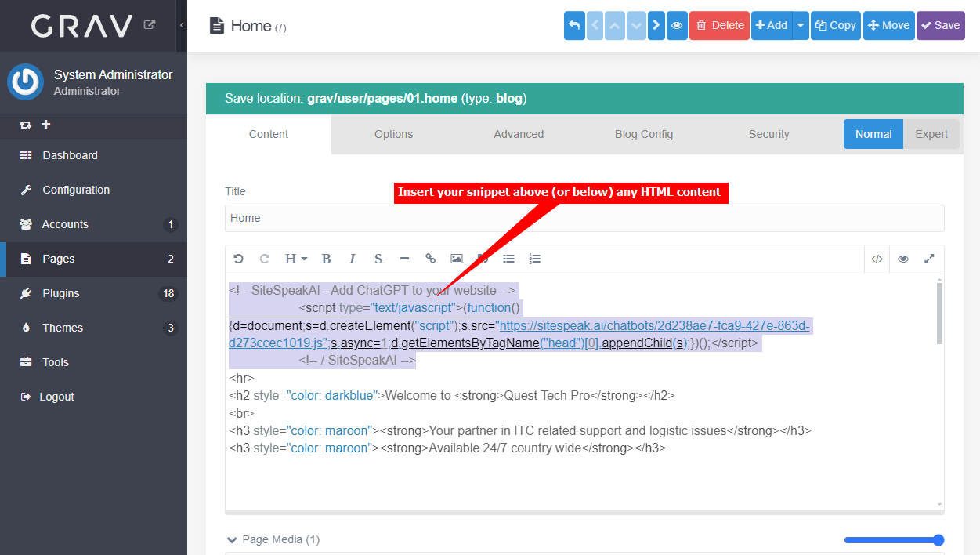Click the clear cache refresh icon in sidebar
This screenshot has height=555, width=980.
point(26,125)
